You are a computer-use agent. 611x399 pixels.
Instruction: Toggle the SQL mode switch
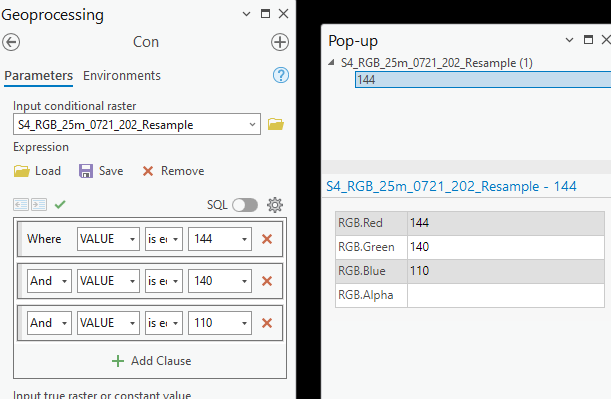tap(245, 205)
